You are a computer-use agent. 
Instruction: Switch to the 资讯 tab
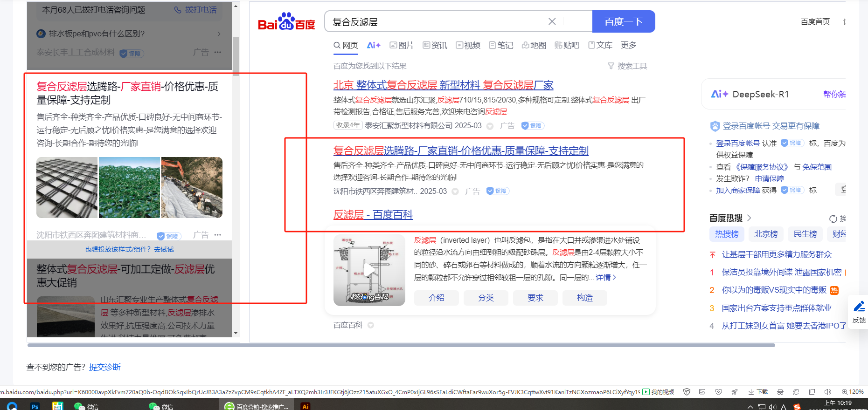coord(435,45)
